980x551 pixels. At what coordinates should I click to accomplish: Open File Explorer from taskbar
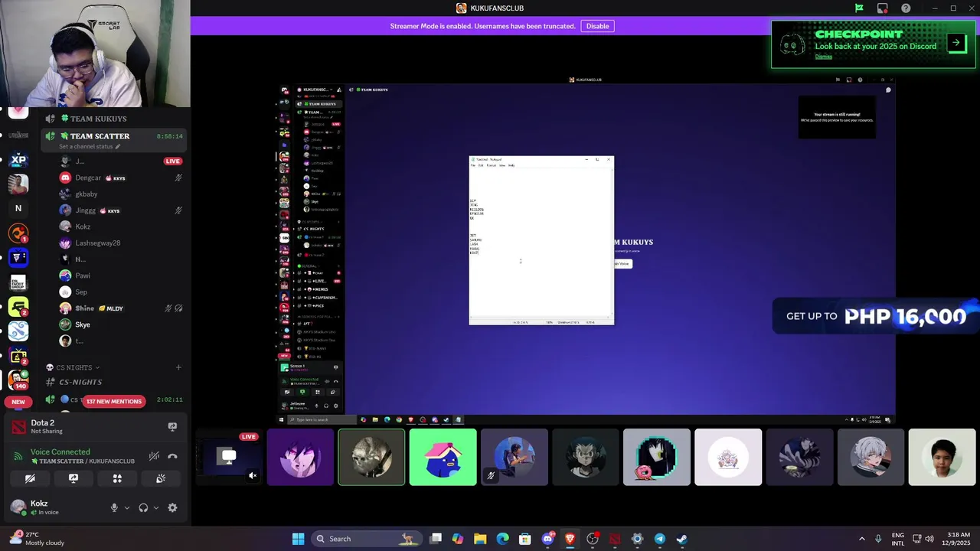click(x=480, y=539)
